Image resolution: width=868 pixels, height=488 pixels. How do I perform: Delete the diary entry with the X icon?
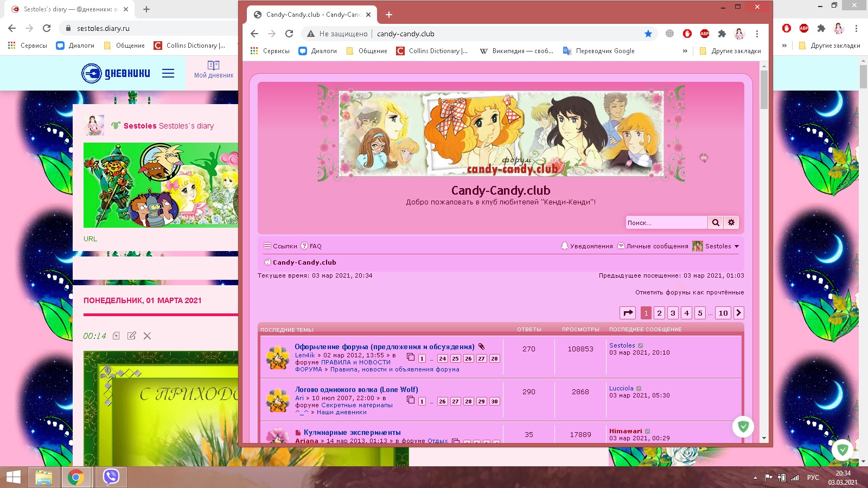point(147,336)
